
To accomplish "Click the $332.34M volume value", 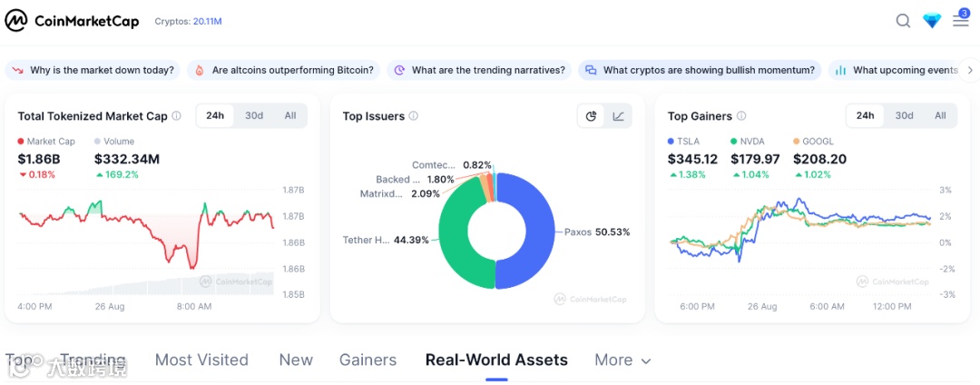I will pyautogui.click(x=127, y=159).
